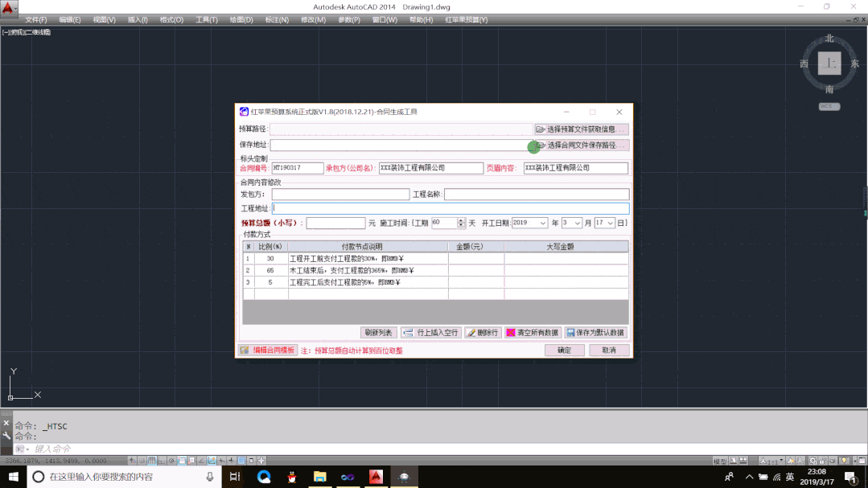
Task: Increase the 工期 days spinner
Action: pyautogui.click(x=461, y=219)
